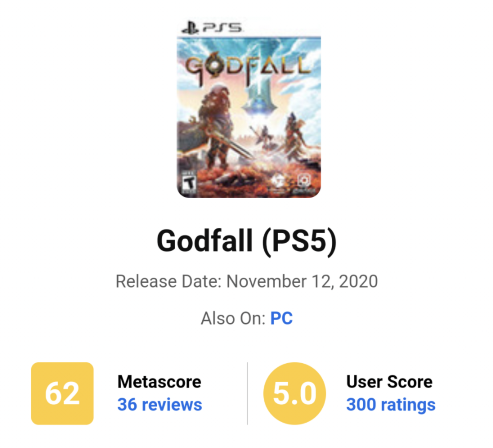This screenshot has height=448, width=493.
Task: Click the number 62 in the Metascore box
Action: (x=62, y=393)
